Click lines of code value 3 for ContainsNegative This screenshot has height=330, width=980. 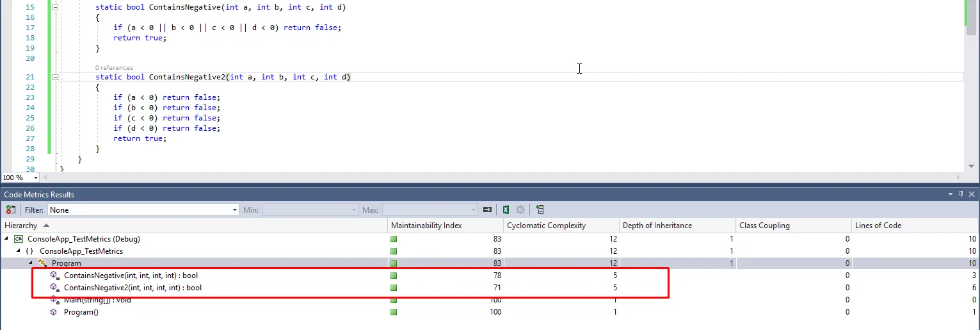click(x=974, y=276)
